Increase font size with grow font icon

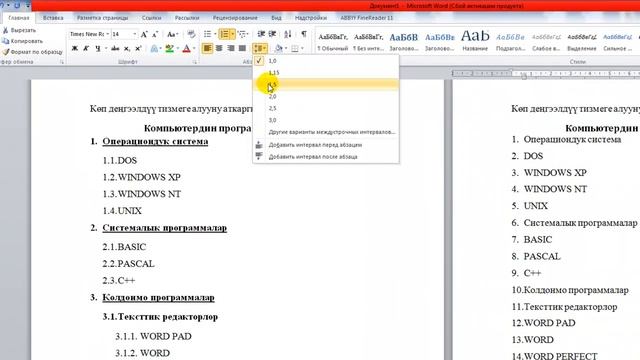[x=144, y=35]
